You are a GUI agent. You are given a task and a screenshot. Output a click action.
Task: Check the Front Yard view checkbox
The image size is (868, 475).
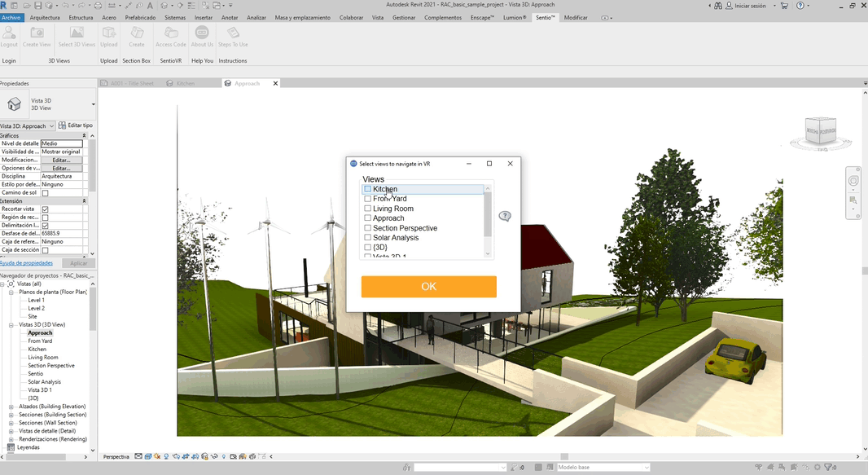click(367, 199)
